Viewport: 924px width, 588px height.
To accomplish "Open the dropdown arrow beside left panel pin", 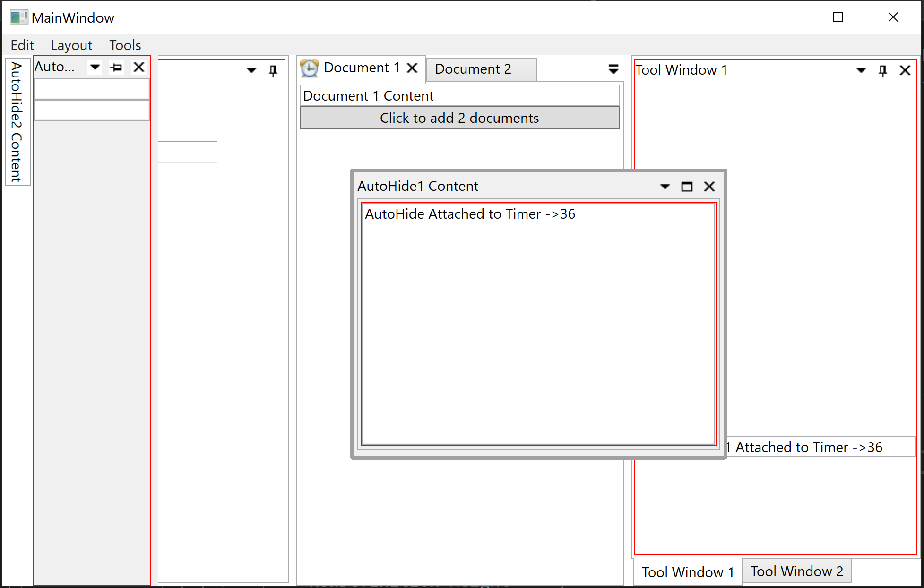I will click(251, 71).
